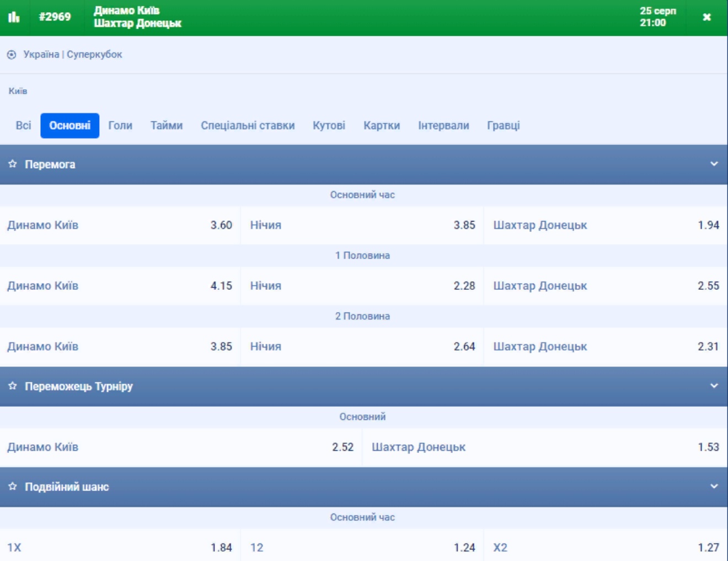This screenshot has height=561, width=728.
Task: Collapse the Подвійний шанс section chevron
Action: click(x=714, y=487)
